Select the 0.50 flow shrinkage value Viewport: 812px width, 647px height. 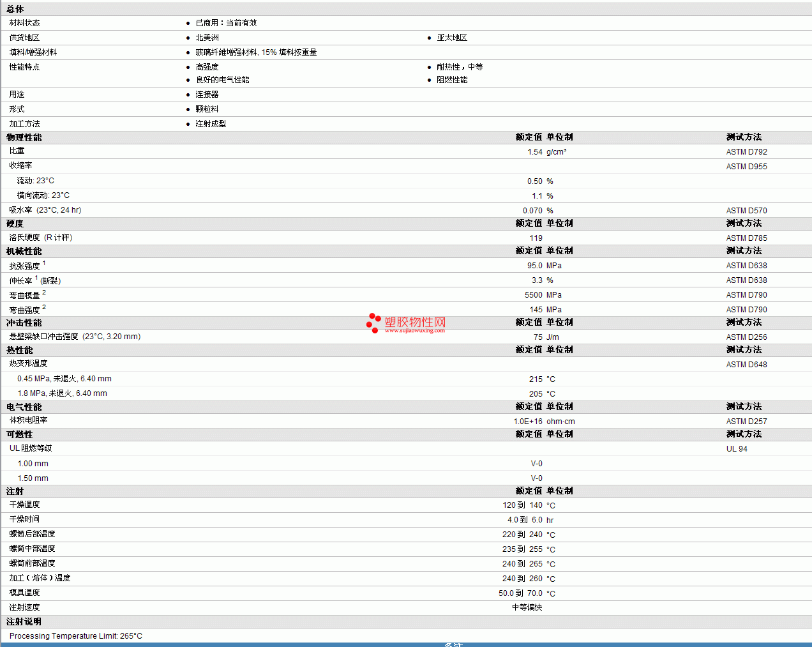(x=535, y=181)
